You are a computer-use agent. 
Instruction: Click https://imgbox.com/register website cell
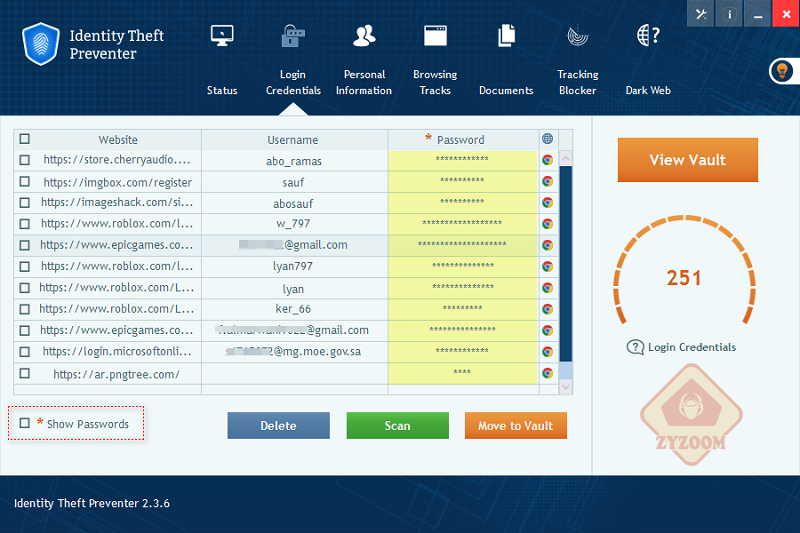[x=118, y=182]
